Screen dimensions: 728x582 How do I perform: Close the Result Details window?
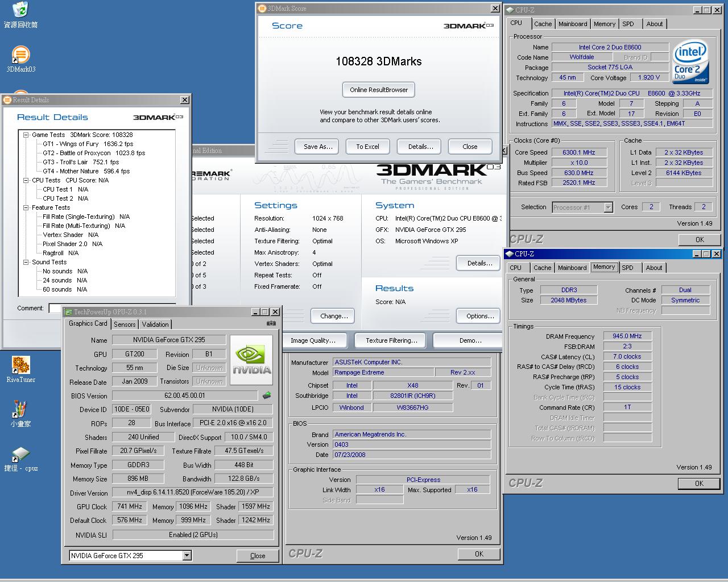point(185,100)
